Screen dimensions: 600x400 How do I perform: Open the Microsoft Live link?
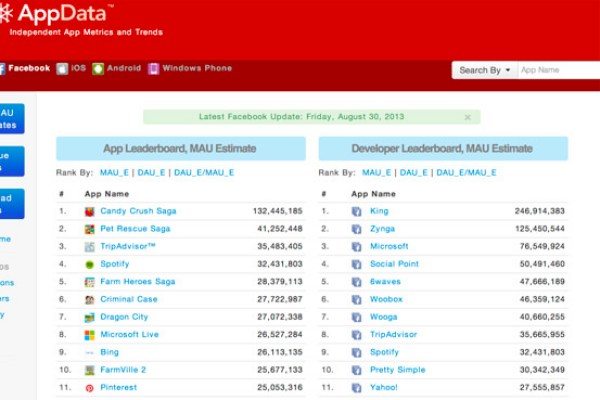129,335
